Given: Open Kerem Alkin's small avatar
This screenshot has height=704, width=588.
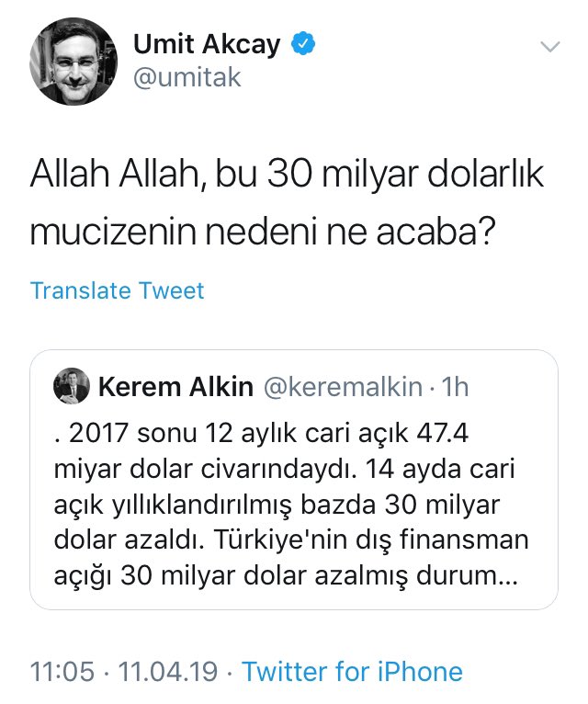Looking at the screenshot, I should (72, 386).
